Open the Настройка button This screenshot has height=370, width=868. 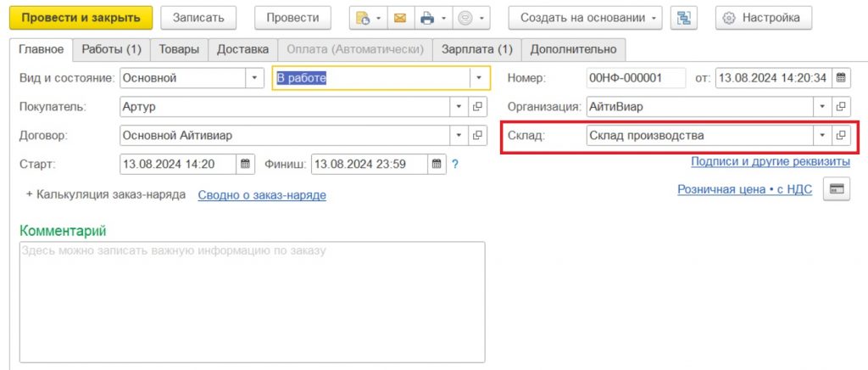(x=764, y=18)
